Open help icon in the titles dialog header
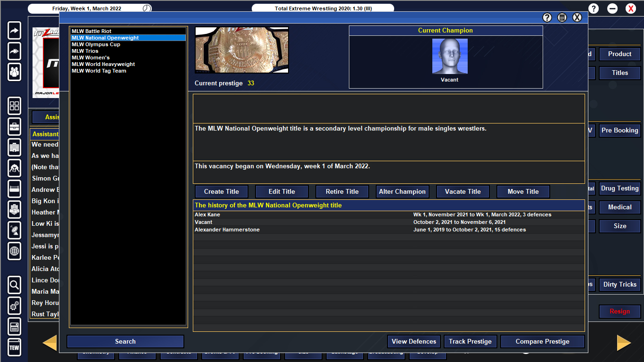644x362 pixels. point(547,17)
